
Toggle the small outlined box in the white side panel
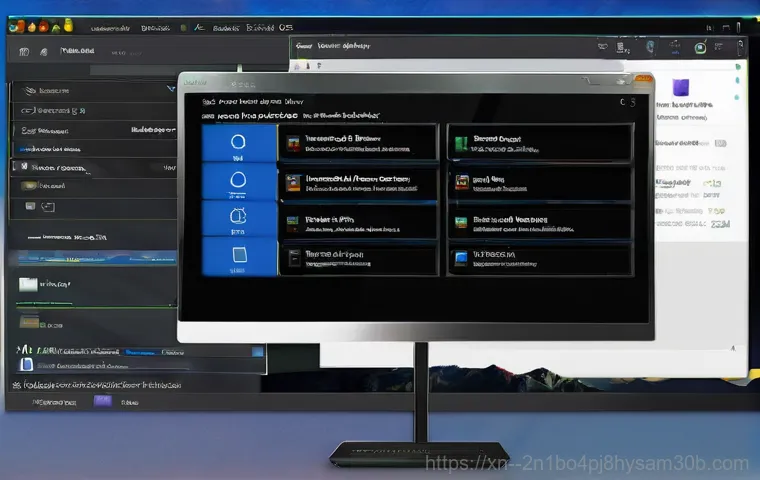click(721, 143)
